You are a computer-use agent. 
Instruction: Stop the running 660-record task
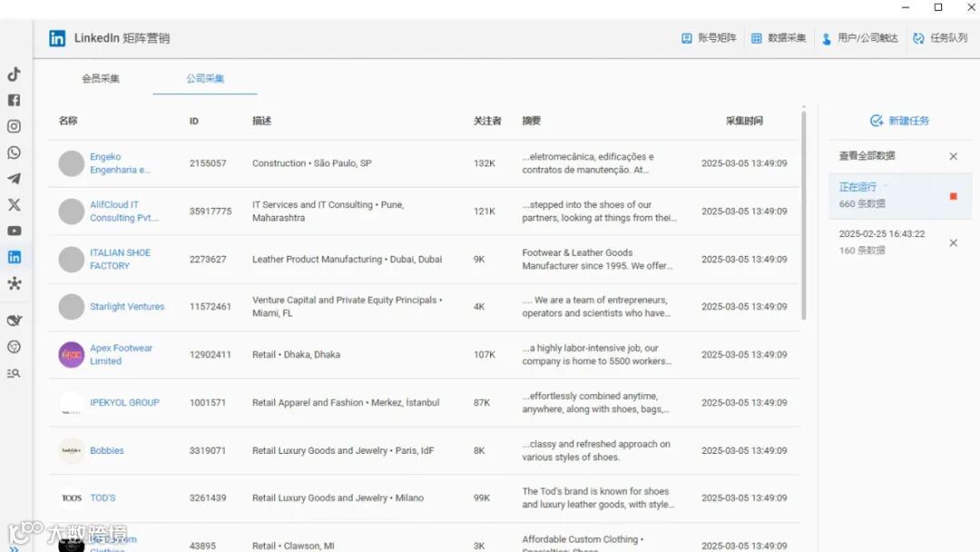pos(953,196)
